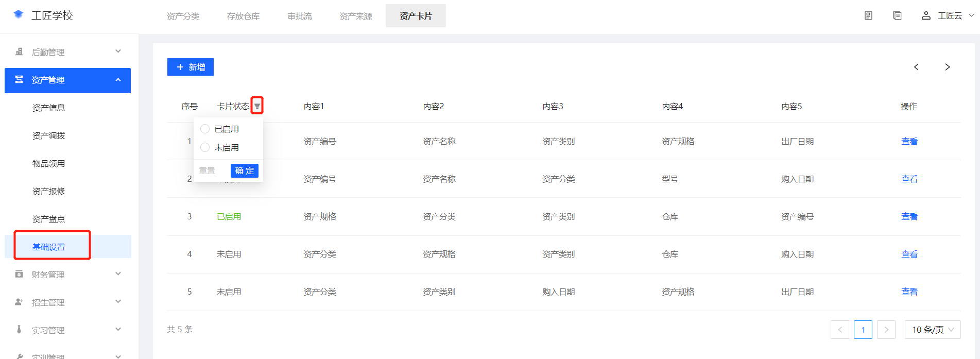The width and height of the screenshot is (980, 359).
Task: Confirm filter with 确定 button
Action: [x=244, y=170]
